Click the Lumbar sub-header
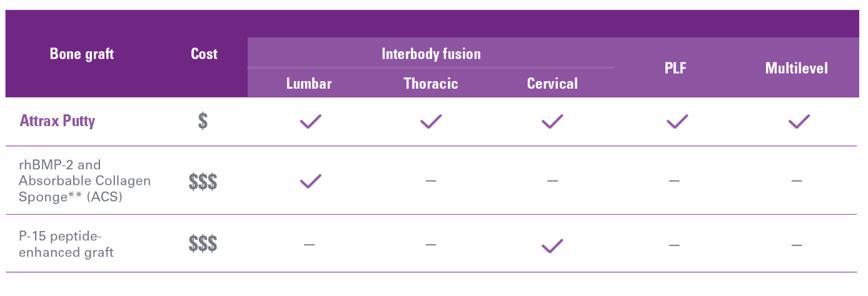This screenshot has height=296, width=868. coord(309,84)
